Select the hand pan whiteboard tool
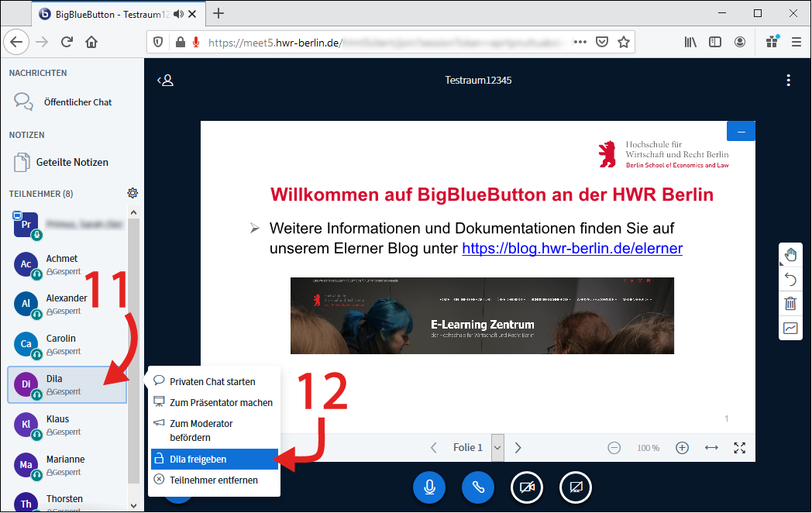Image resolution: width=812 pixels, height=513 pixels. 790,255
